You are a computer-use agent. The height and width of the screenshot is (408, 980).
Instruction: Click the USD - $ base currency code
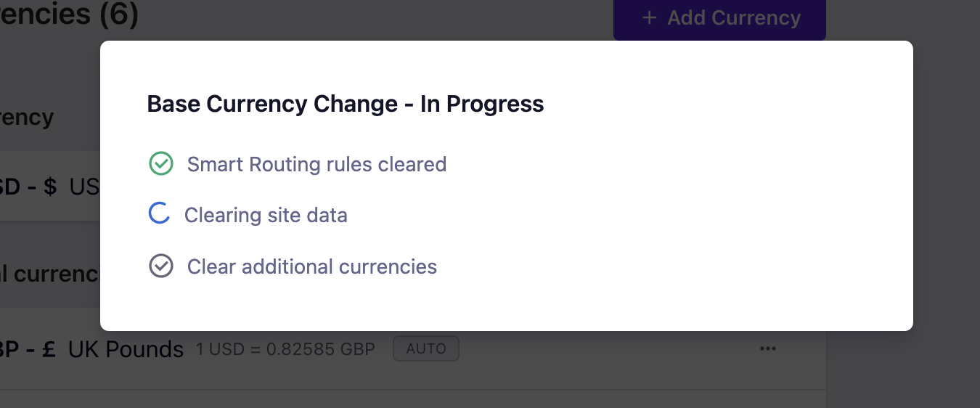tap(28, 187)
